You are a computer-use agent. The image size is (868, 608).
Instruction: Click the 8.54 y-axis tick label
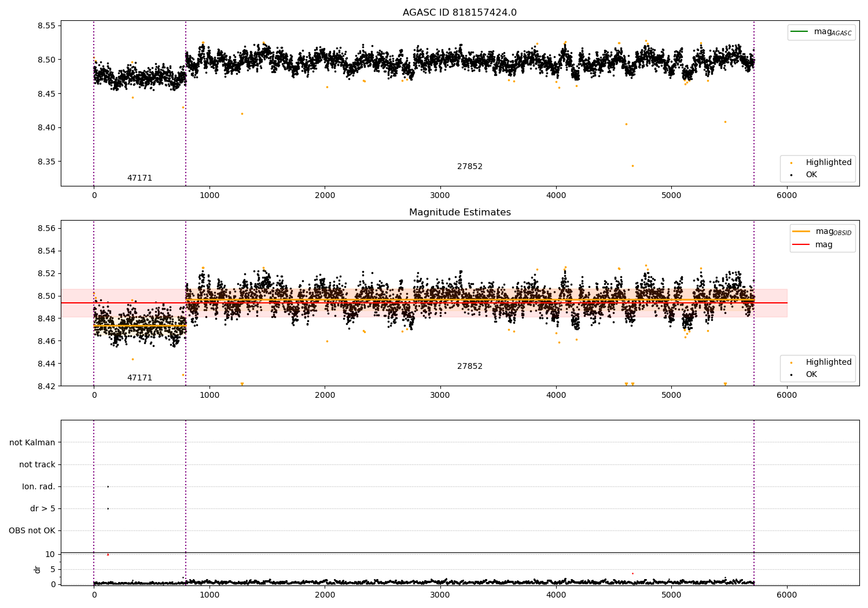46,251
